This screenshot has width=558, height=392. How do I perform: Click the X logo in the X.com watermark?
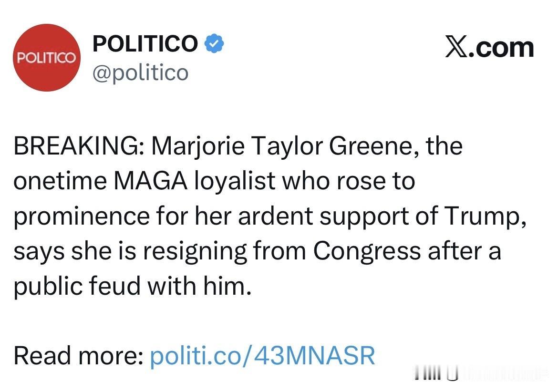pyautogui.click(x=457, y=48)
